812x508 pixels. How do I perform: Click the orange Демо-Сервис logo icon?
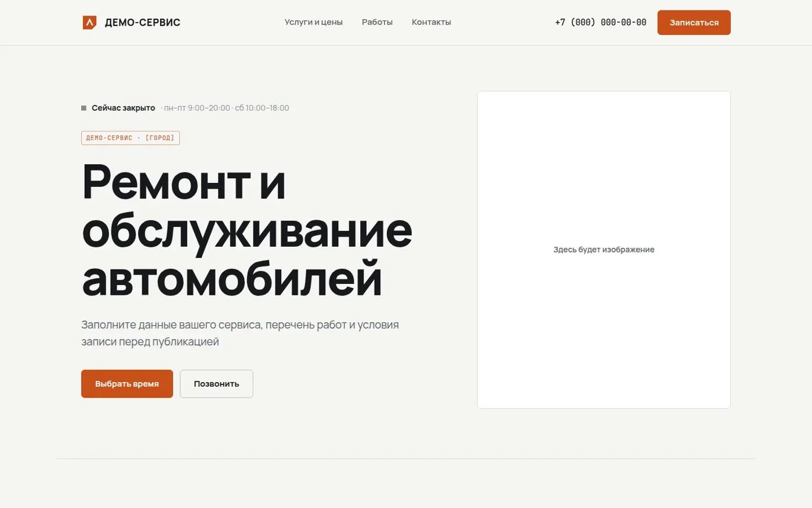(x=89, y=23)
